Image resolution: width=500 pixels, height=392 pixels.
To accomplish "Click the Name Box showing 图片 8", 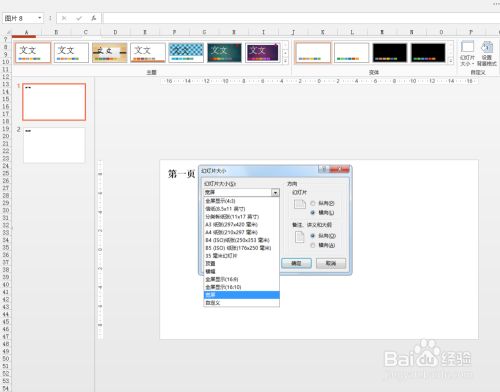I will point(20,18).
